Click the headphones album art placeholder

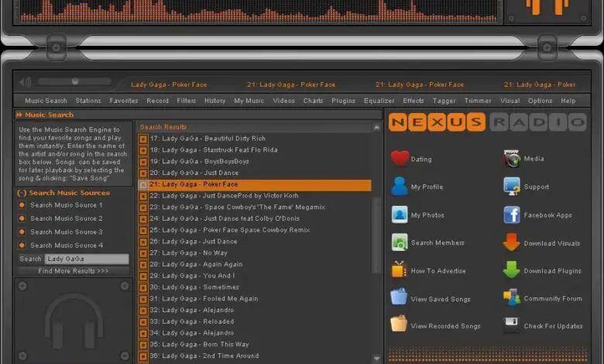(x=74, y=322)
